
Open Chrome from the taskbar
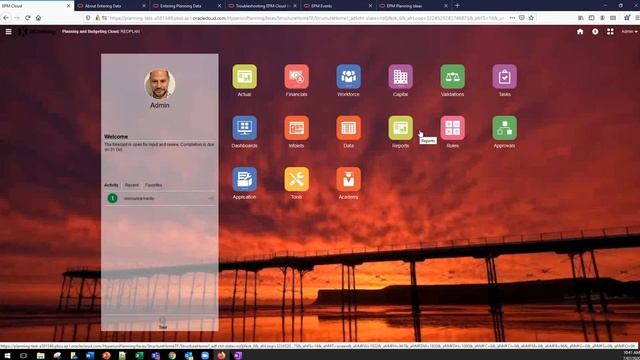[172, 356]
